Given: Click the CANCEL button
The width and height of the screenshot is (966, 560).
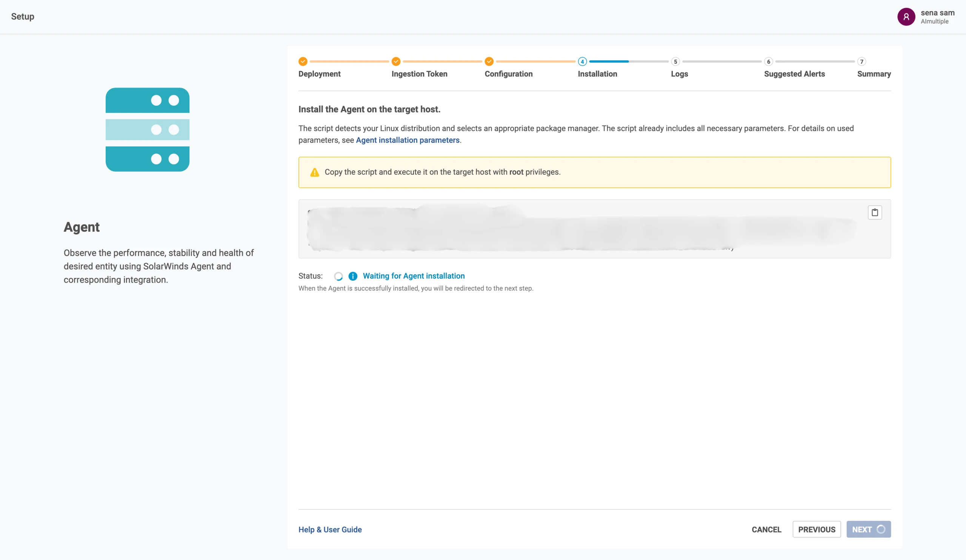Looking at the screenshot, I should tap(766, 529).
